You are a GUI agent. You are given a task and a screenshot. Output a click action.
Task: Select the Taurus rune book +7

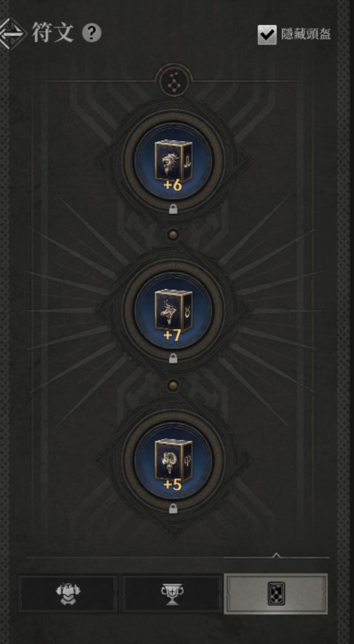173,311
